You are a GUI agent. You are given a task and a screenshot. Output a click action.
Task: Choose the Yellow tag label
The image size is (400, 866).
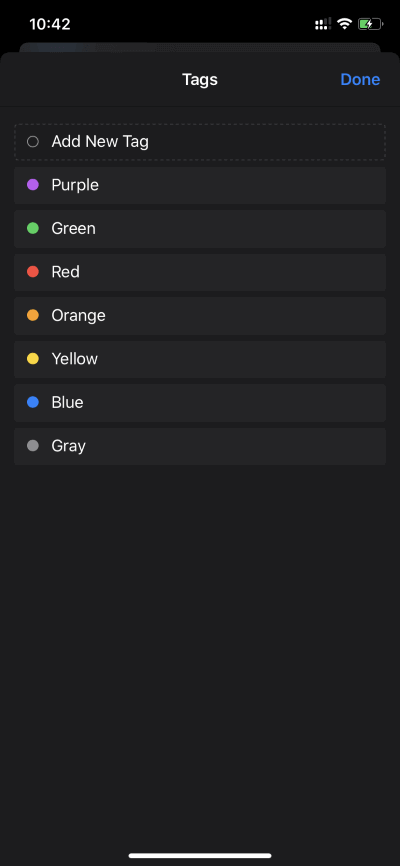tap(75, 359)
